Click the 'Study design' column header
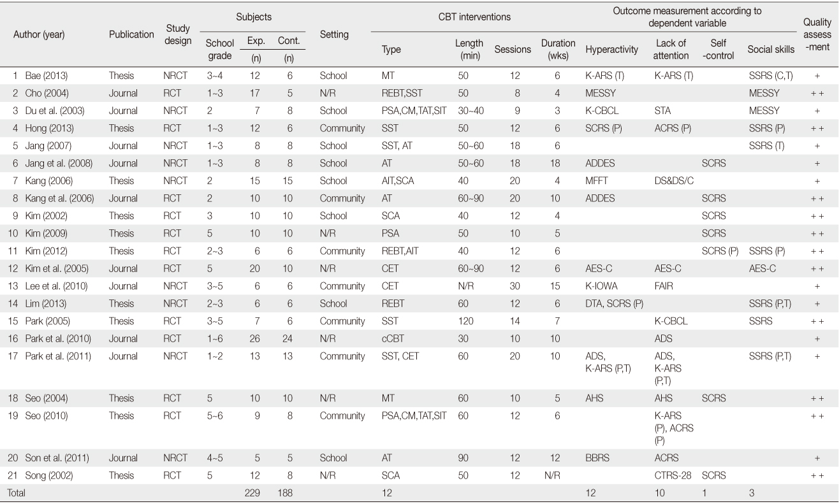 pos(178,34)
